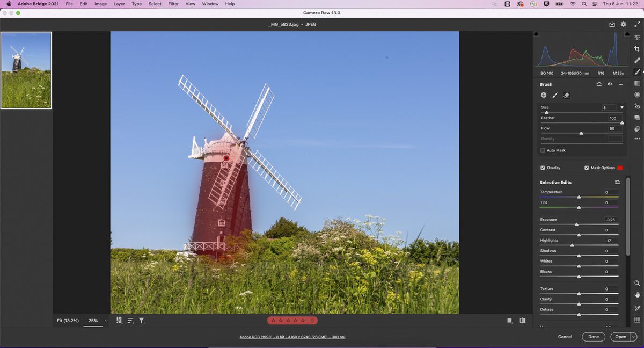Click the plus icon to add a new brush

(x=544, y=95)
